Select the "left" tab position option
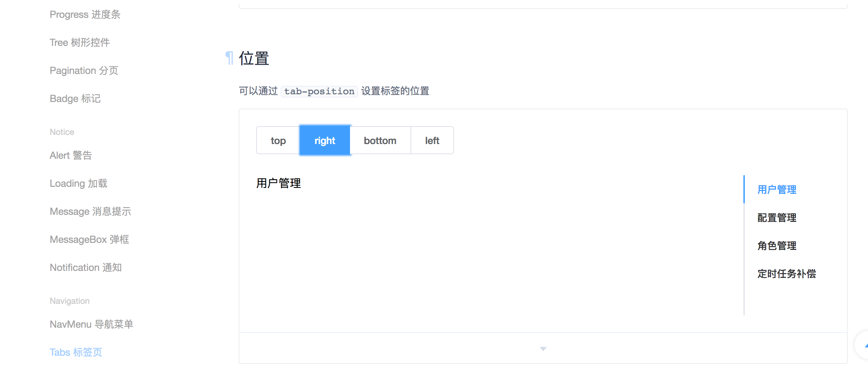Viewport: 868px width, 375px height. (432, 140)
